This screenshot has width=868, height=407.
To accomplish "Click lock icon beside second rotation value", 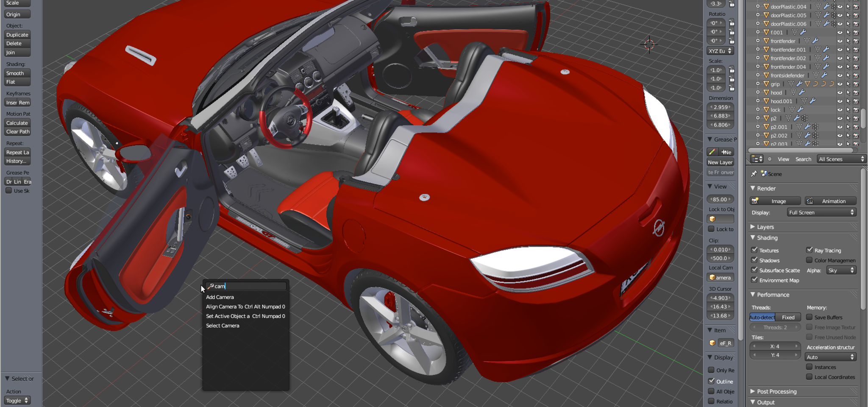I will tap(732, 32).
